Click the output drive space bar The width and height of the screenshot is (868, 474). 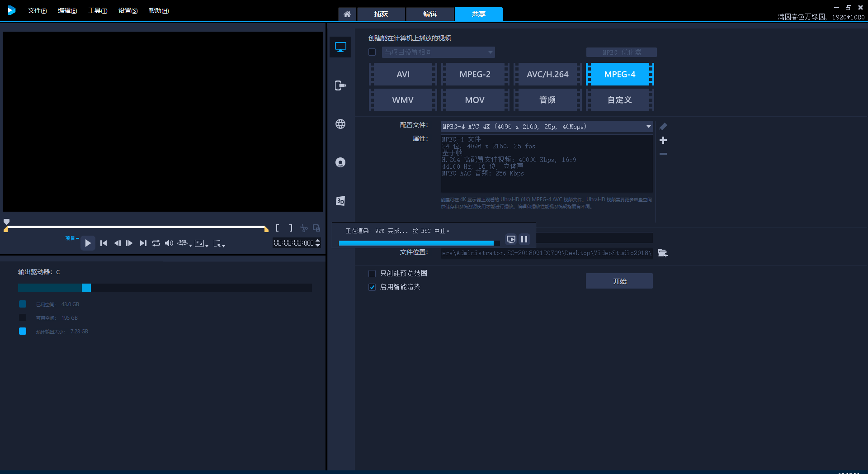tap(165, 288)
